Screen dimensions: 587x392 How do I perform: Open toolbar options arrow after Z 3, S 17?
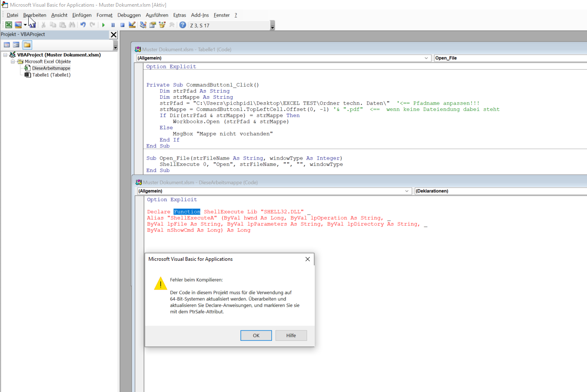tap(273, 26)
